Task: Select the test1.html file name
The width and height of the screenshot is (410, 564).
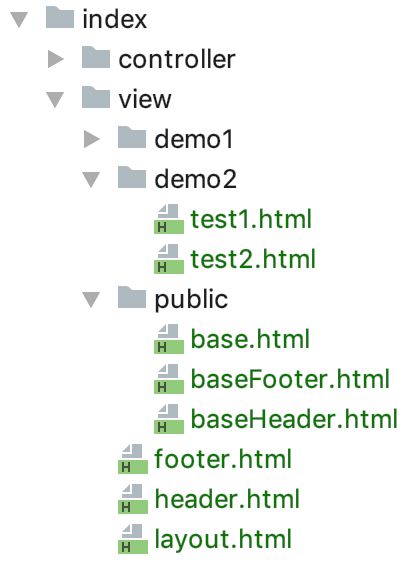Action: [x=251, y=219]
